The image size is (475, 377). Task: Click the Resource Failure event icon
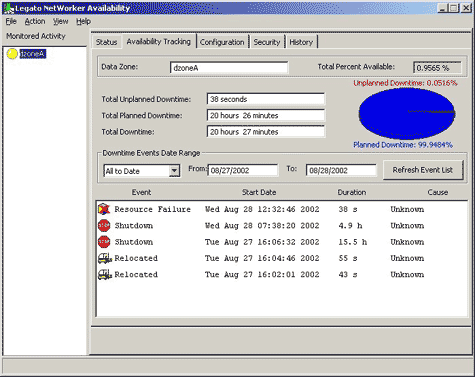click(104, 209)
